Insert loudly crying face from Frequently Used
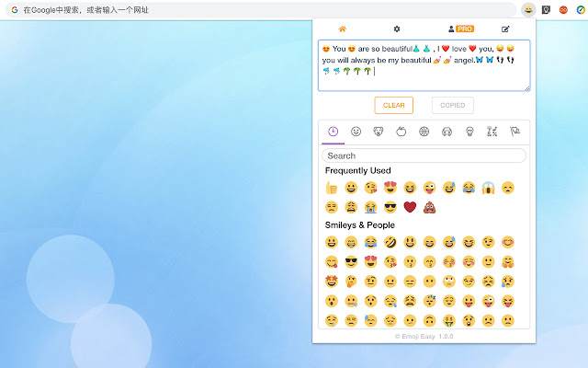 [370, 207]
